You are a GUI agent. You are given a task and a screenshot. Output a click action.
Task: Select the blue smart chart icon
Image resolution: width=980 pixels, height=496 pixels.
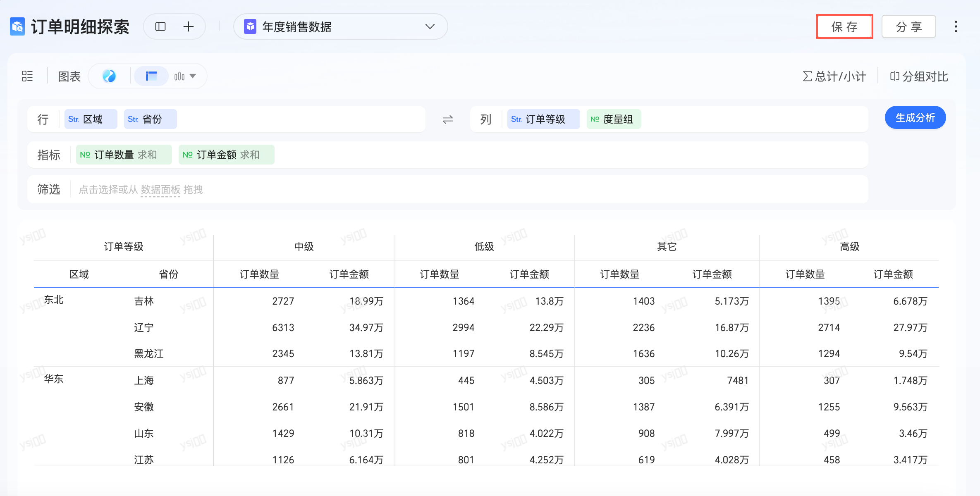109,76
